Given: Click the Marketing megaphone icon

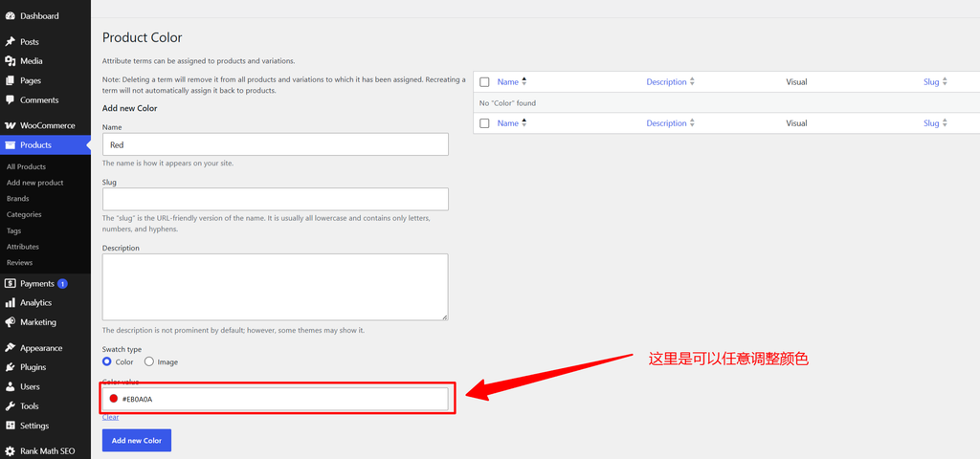Looking at the screenshot, I should 10,322.
